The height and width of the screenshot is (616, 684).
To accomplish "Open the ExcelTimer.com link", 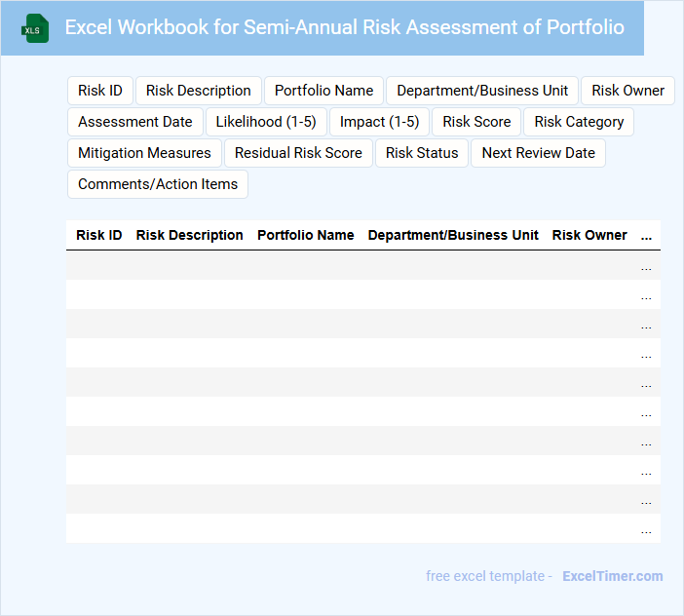I will tap(612, 576).
